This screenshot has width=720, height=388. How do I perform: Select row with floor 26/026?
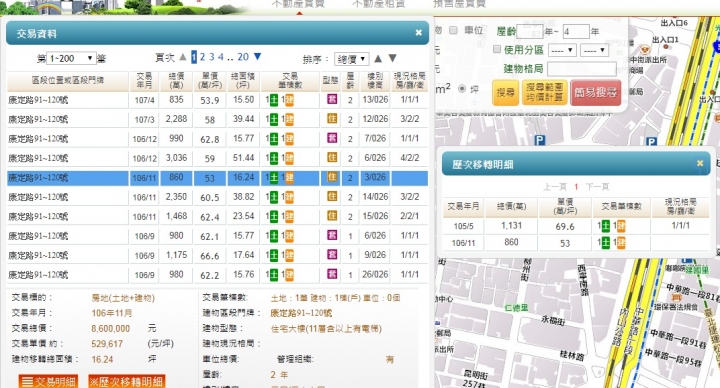click(x=217, y=275)
